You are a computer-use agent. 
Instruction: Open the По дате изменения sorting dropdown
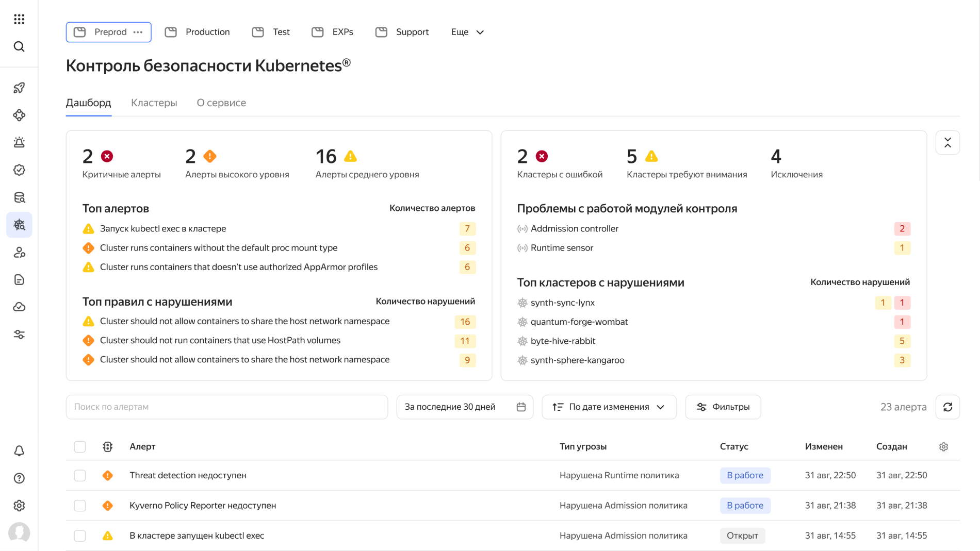pyautogui.click(x=609, y=407)
